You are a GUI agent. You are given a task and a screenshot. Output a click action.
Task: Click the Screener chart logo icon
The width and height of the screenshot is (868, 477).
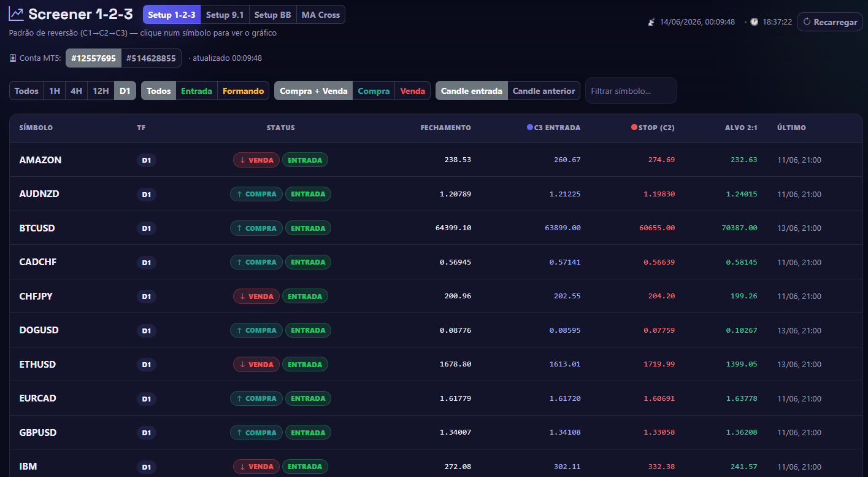tap(17, 14)
